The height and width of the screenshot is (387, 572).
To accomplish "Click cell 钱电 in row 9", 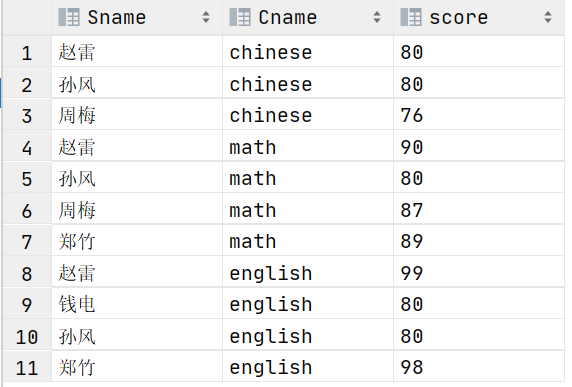I will (x=137, y=303).
